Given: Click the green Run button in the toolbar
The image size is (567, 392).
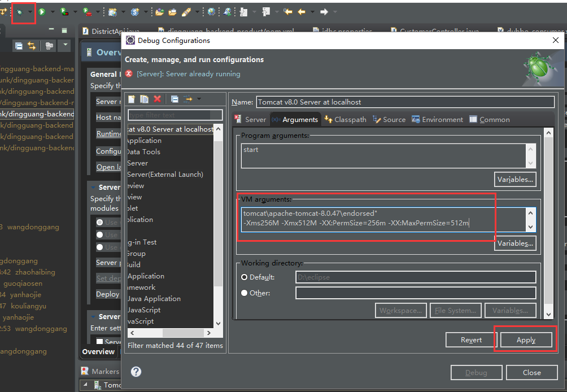Looking at the screenshot, I should tap(42, 12).
